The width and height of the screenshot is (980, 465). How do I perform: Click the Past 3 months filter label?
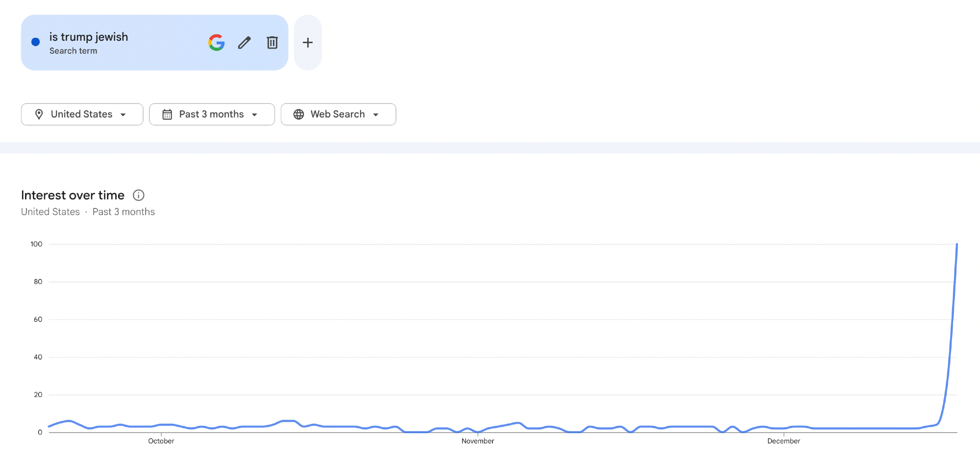click(x=211, y=114)
